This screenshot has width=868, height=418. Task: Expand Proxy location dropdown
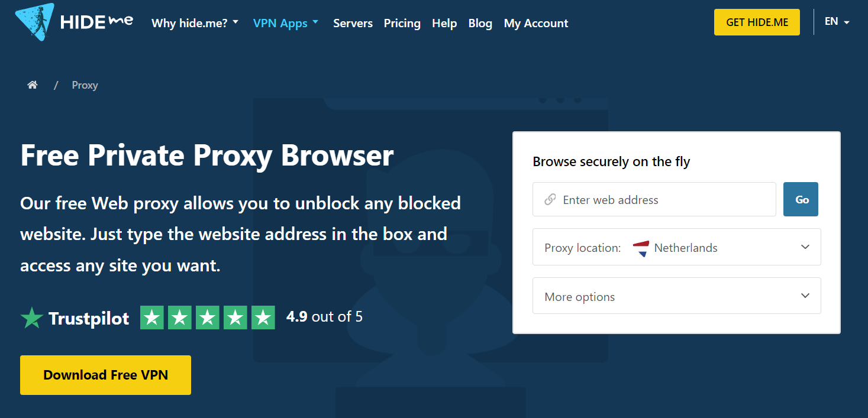(x=677, y=247)
